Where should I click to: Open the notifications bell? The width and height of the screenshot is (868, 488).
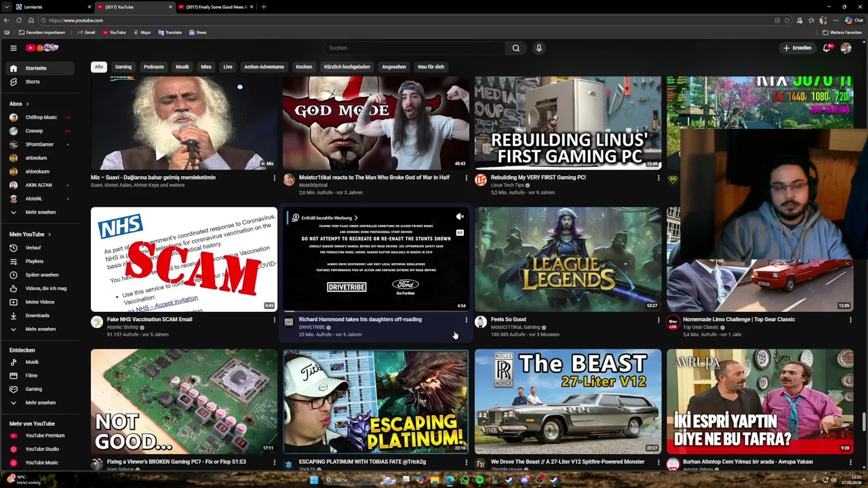827,48
